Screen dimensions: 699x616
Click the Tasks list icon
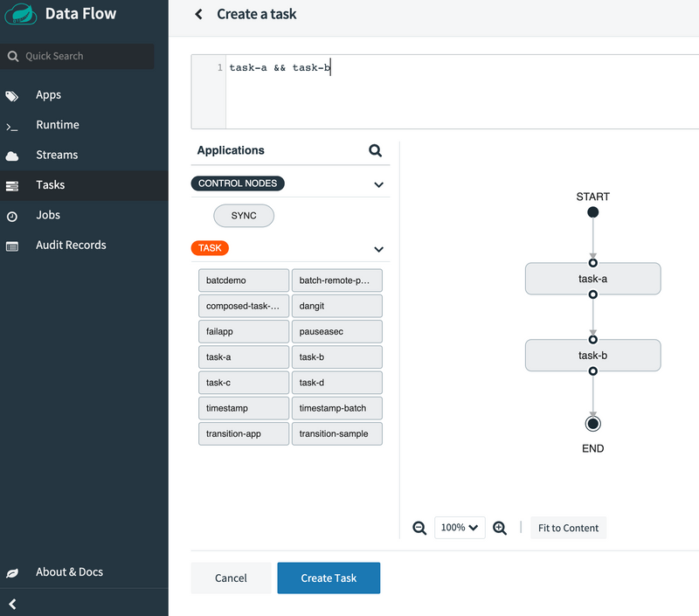tap(12, 186)
